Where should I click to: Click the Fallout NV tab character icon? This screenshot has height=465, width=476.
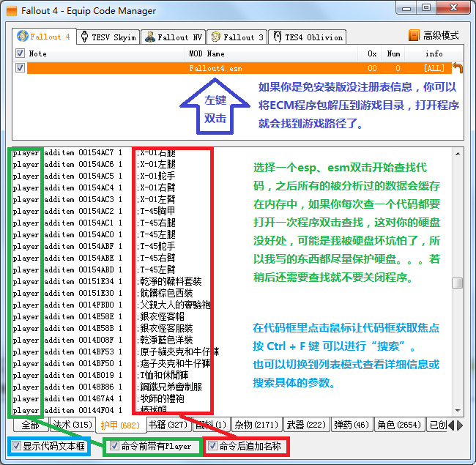(150, 37)
